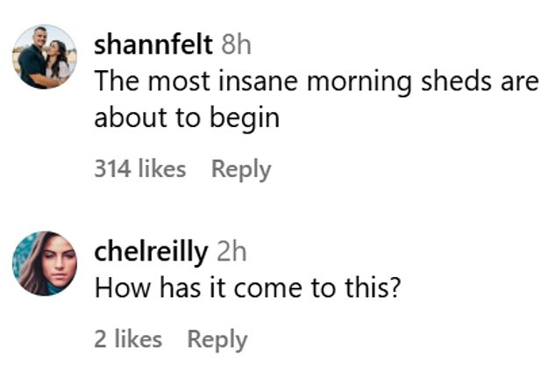This screenshot has height=392, width=556.
Task: Reply to shannfelt's comment
Action: (x=241, y=168)
